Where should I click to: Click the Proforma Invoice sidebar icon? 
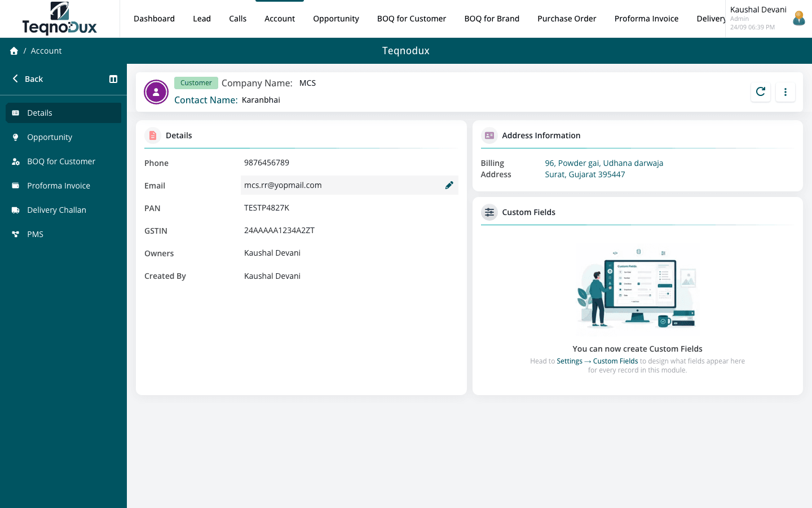pyautogui.click(x=16, y=186)
